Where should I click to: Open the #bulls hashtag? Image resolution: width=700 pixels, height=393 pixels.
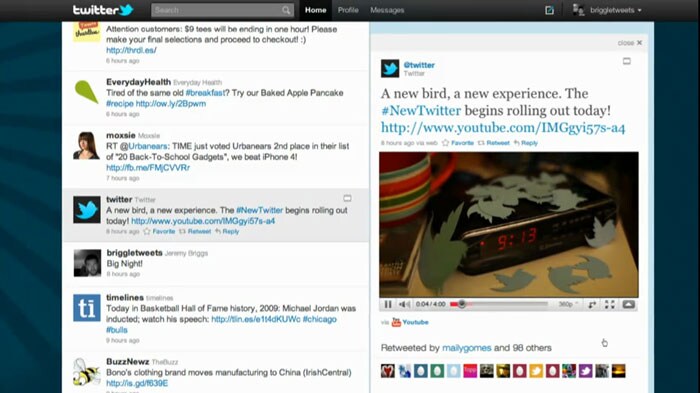pyautogui.click(x=117, y=330)
